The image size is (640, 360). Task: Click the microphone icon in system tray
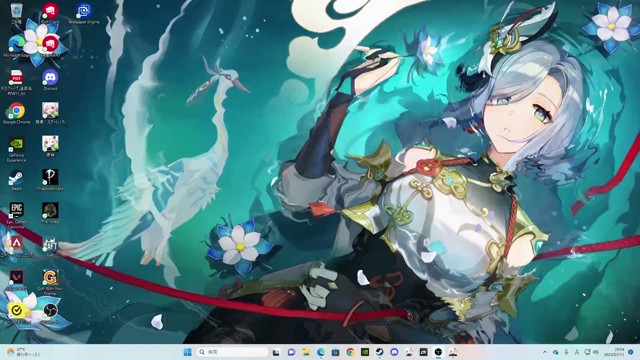click(566, 352)
